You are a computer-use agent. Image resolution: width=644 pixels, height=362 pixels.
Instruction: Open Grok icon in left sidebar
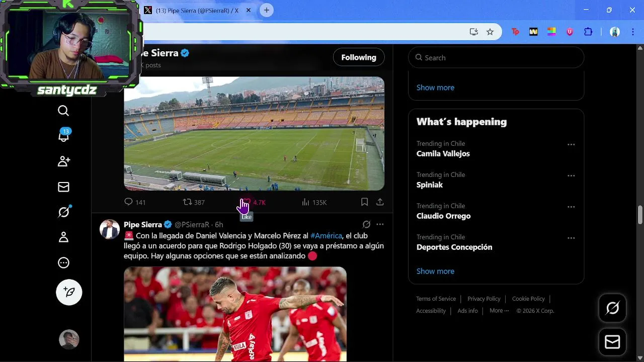point(64,212)
